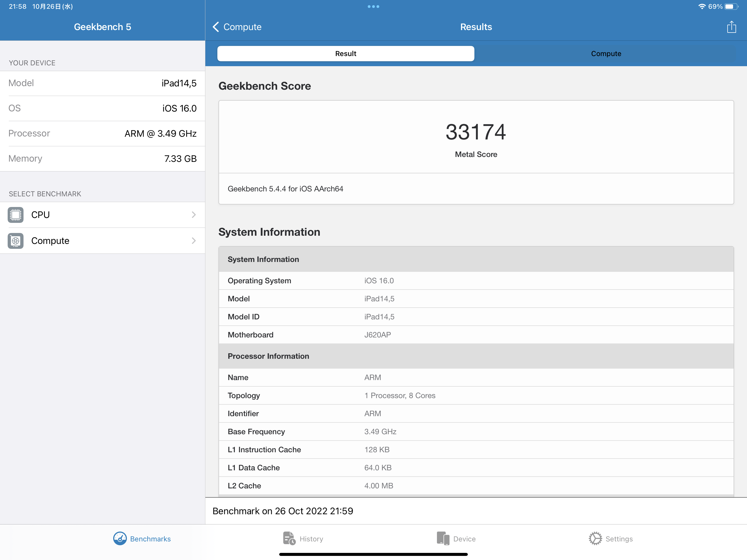Click the sidebar OS value 'iOS 16.0'
Image resolution: width=747 pixels, height=560 pixels.
click(179, 109)
